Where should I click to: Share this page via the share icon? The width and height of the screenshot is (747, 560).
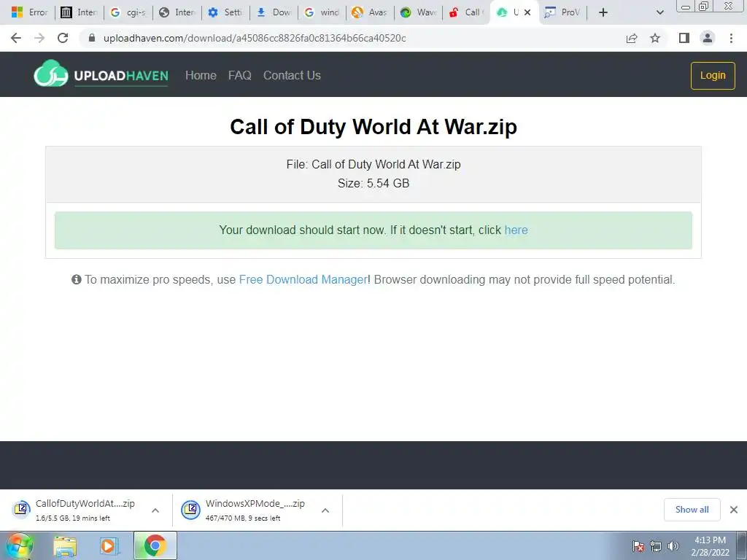(632, 38)
